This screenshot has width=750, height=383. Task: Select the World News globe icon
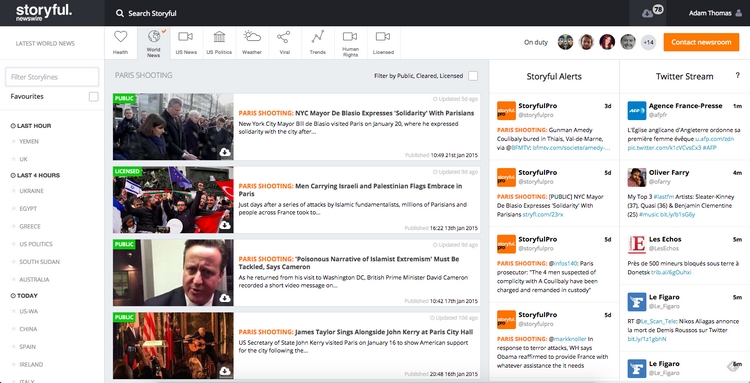click(154, 36)
